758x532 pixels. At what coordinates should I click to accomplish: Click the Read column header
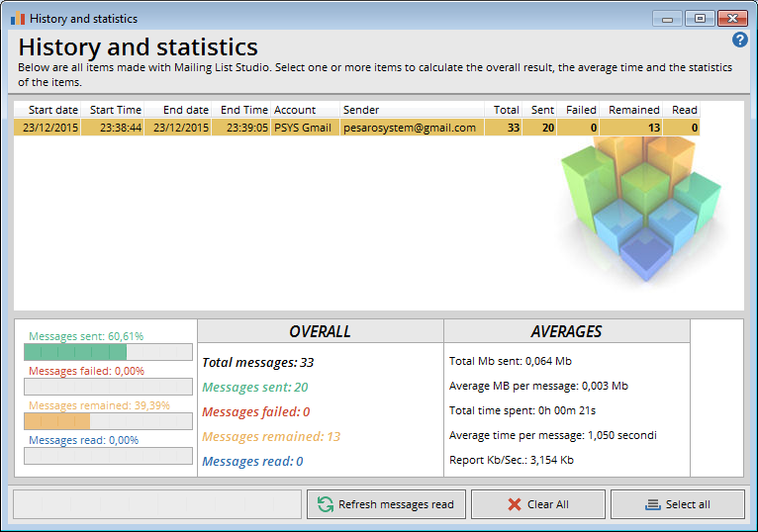684,110
